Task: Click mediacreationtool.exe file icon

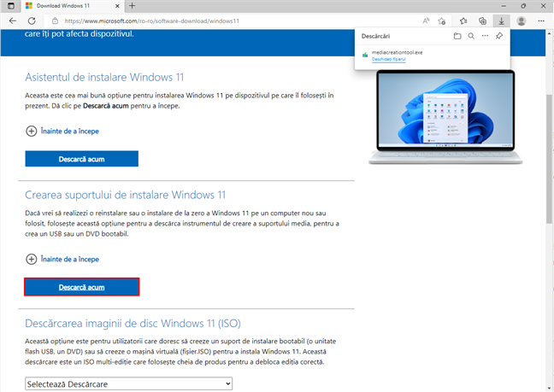Action: 365,55
